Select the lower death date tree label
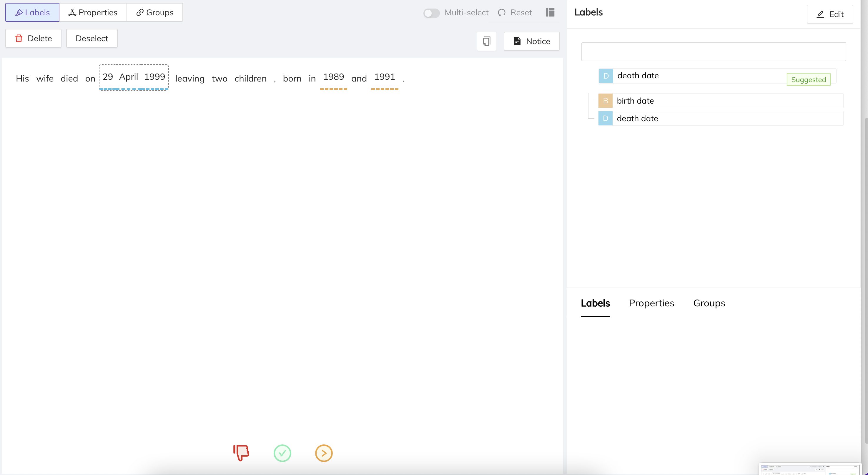Screen dimensions: 868x475 pyautogui.click(x=721, y=118)
